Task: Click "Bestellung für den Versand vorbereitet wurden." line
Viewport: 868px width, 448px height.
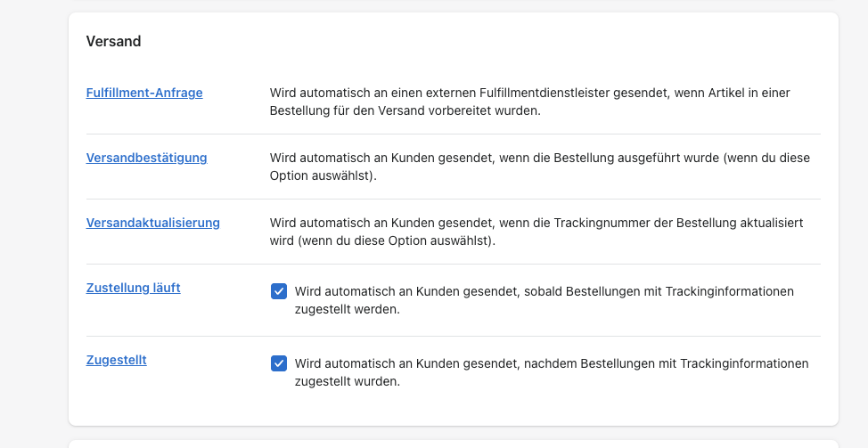Action: (417, 111)
